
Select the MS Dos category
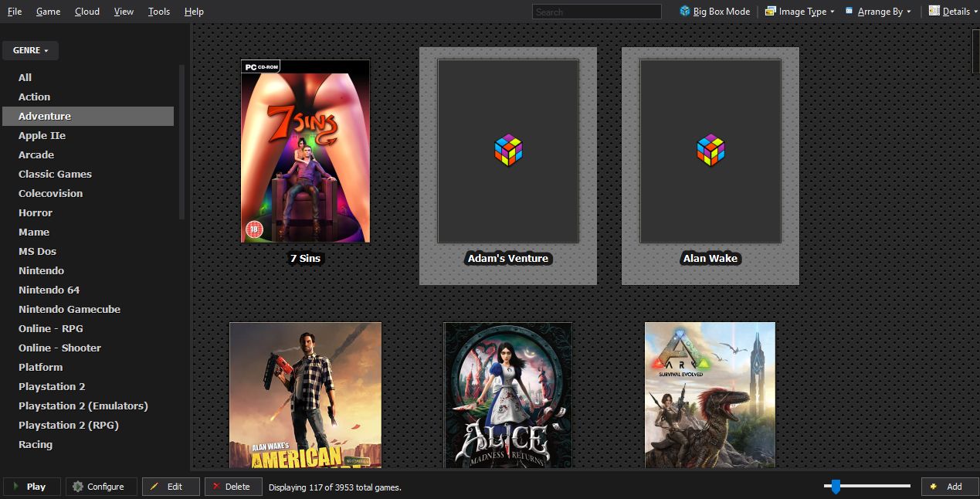(88, 251)
